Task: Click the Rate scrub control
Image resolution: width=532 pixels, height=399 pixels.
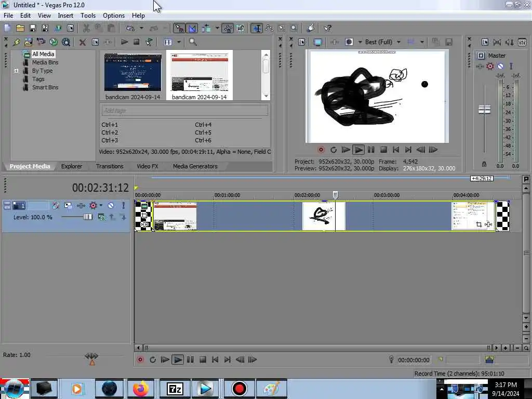Action: click(x=91, y=356)
